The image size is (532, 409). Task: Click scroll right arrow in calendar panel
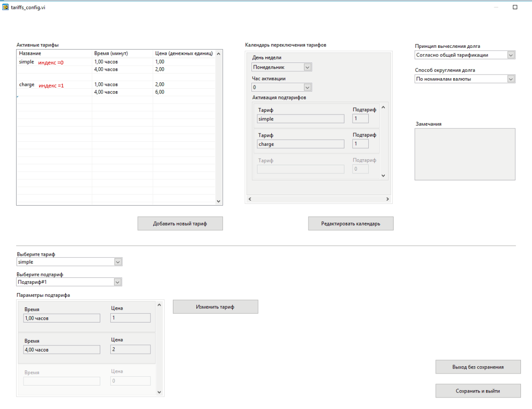coord(387,199)
